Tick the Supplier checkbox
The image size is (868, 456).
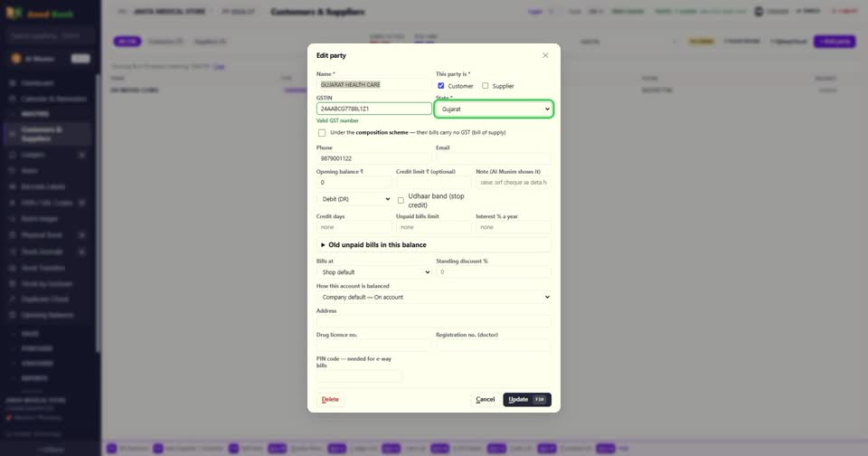[485, 86]
